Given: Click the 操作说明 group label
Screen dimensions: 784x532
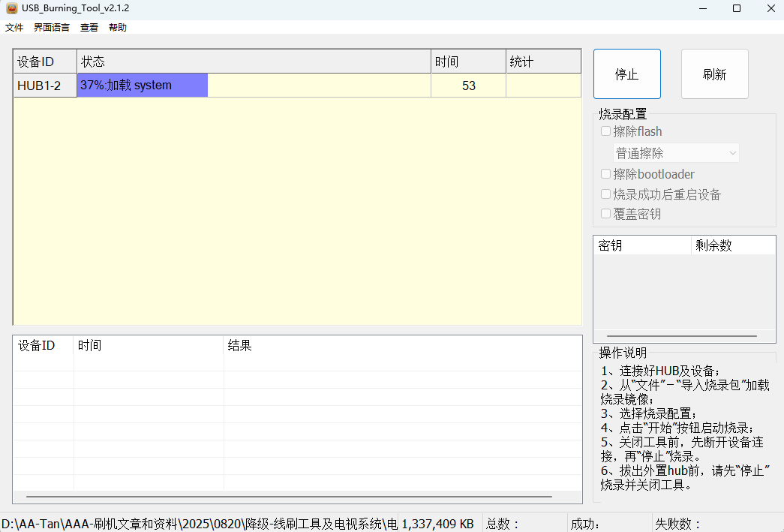Looking at the screenshot, I should coord(623,353).
